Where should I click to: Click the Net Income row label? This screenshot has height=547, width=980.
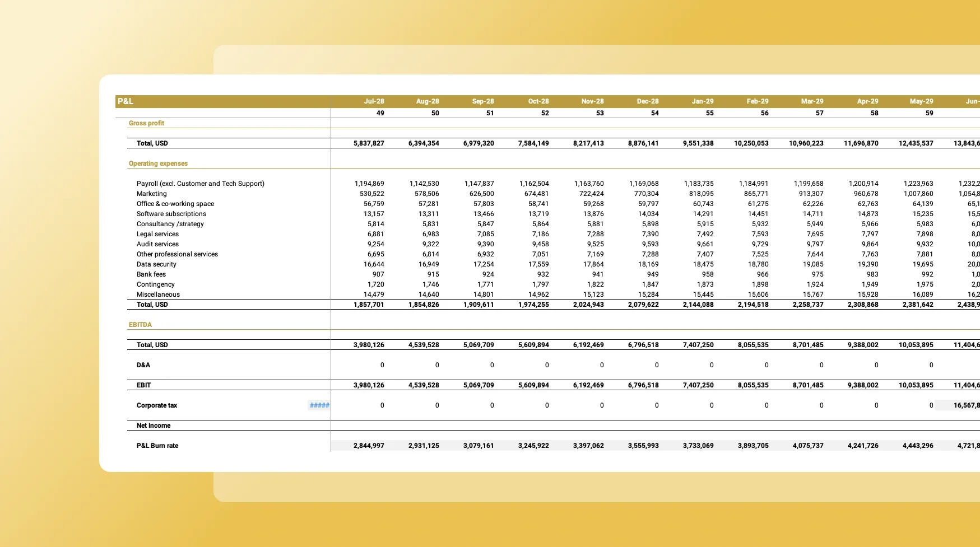tap(154, 426)
